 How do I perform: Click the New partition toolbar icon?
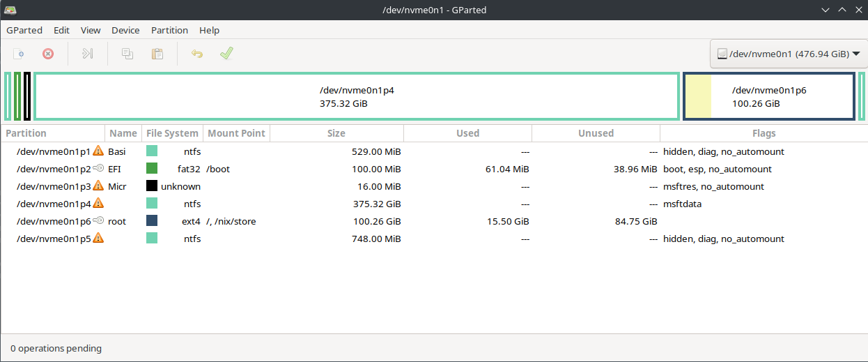tap(19, 53)
